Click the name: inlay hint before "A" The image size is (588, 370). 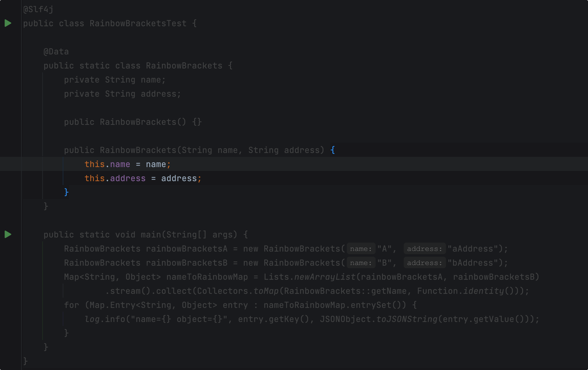pyautogui.click(x=361, y=248)
